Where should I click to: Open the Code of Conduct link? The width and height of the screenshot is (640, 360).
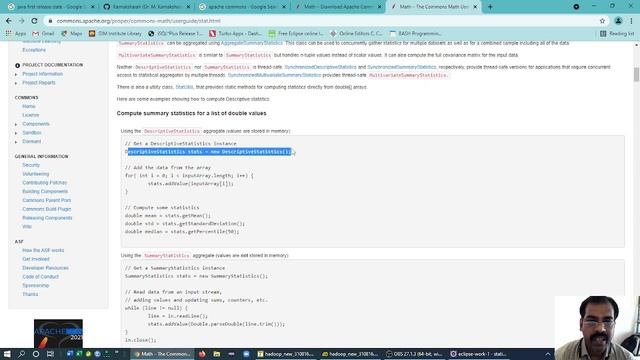[x=40, y=277]
